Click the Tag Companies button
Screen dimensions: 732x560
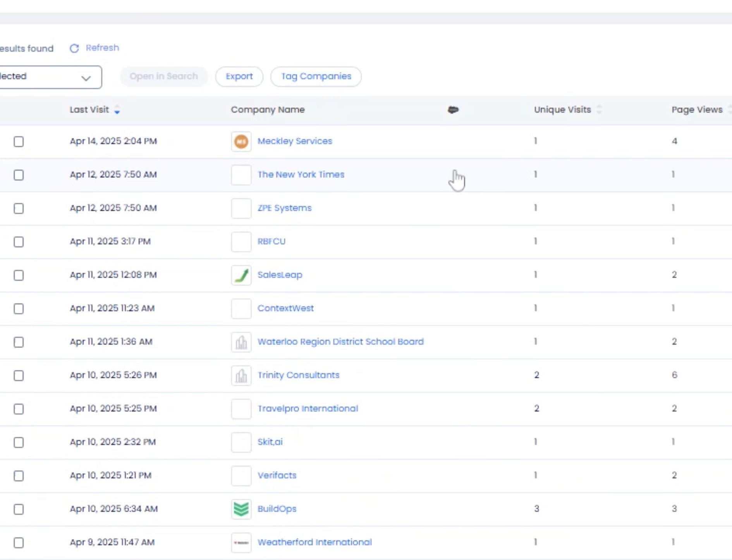pyautogui.click(x=316, y=77)
